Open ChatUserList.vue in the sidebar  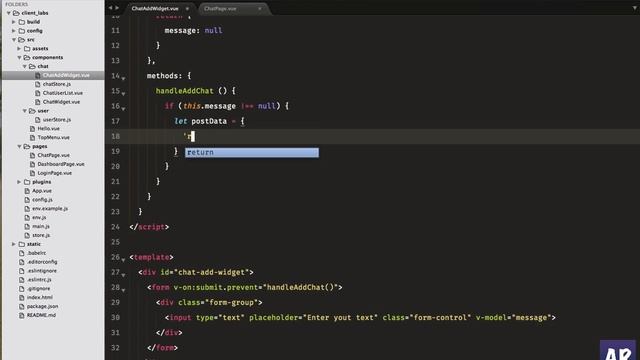coord(63,93)
